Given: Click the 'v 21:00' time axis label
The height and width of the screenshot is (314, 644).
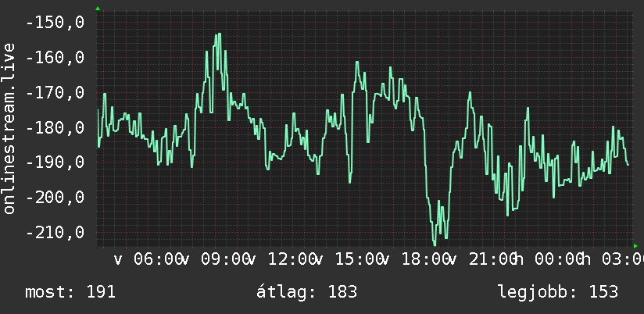Looking at the screenshot, I should 483,259.
